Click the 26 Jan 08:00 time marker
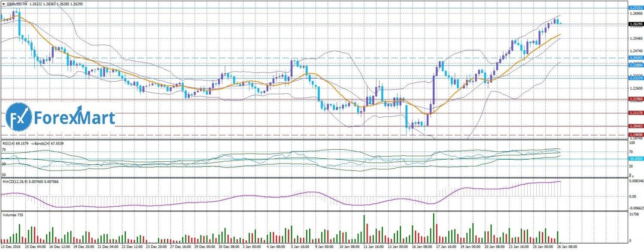This screenshot has height=251, width=644. point(568,247)
